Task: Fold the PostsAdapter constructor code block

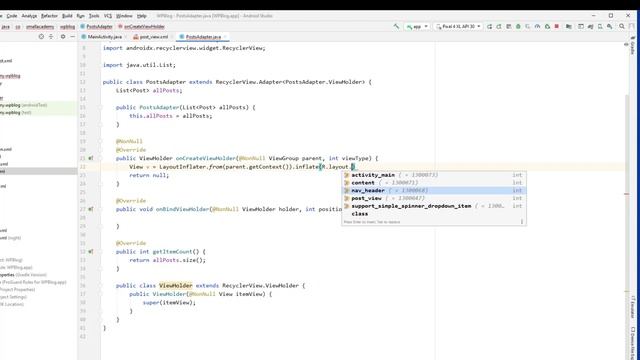Action: point(100,107)
